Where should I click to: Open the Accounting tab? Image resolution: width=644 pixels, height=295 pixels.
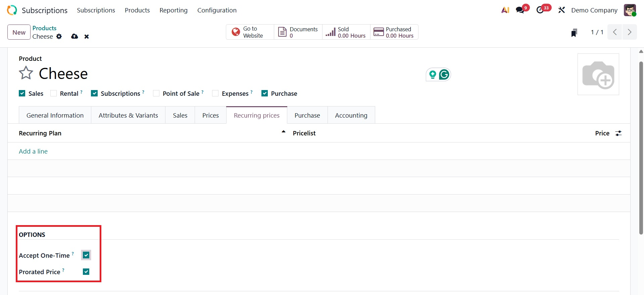click(x=351, y=115)
